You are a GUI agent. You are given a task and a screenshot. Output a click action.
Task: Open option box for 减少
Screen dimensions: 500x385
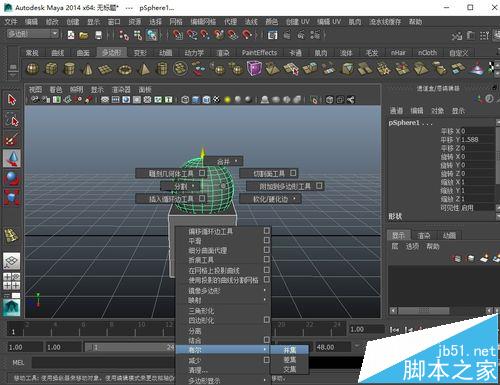pos(267,360)
